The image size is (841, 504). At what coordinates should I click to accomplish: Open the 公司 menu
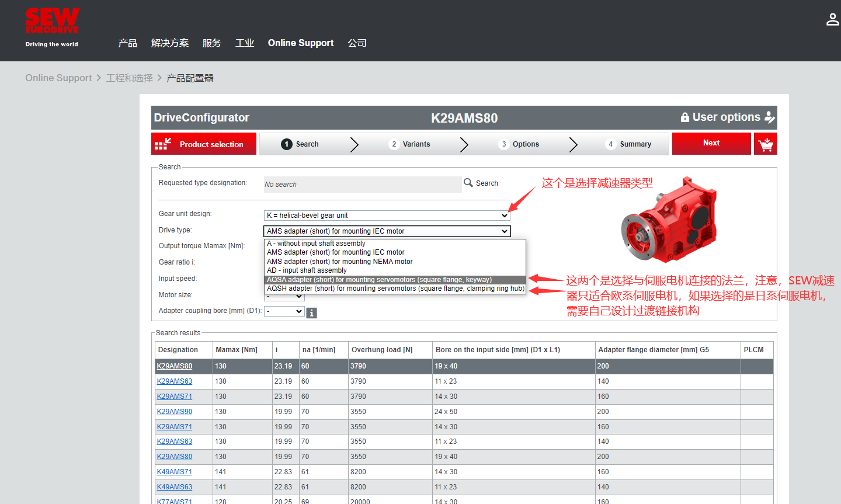click(x=357, y=43)
